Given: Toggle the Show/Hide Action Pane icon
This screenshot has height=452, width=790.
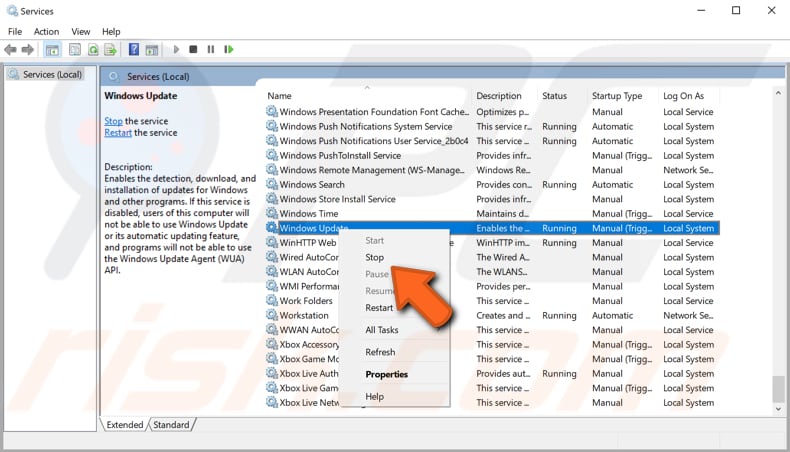Looking at the screenshot, I should (152, 49).
